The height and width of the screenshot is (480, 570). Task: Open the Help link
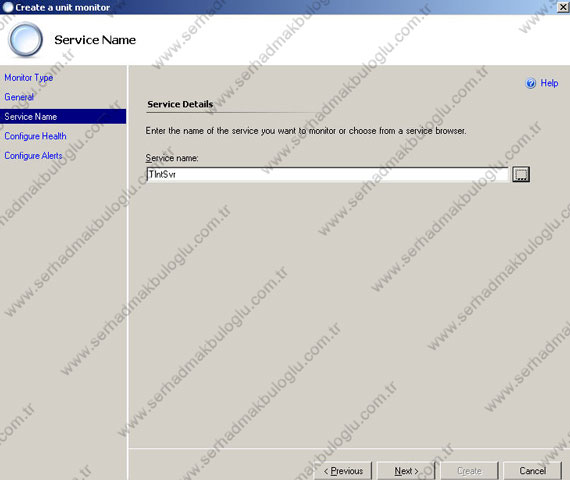(549, 83)
